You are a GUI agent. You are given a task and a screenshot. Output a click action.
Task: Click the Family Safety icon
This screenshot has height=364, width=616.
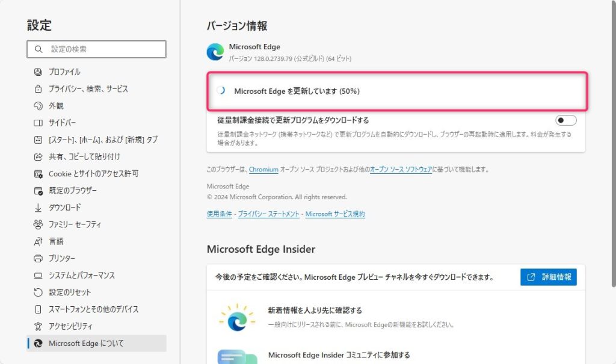tap(38, 224)
